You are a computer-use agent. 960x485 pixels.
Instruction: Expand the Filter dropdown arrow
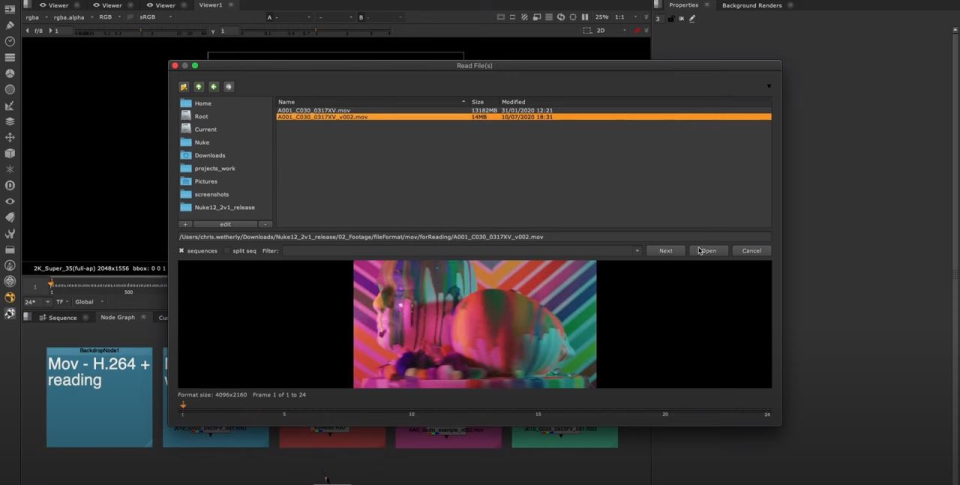[637, 251]
